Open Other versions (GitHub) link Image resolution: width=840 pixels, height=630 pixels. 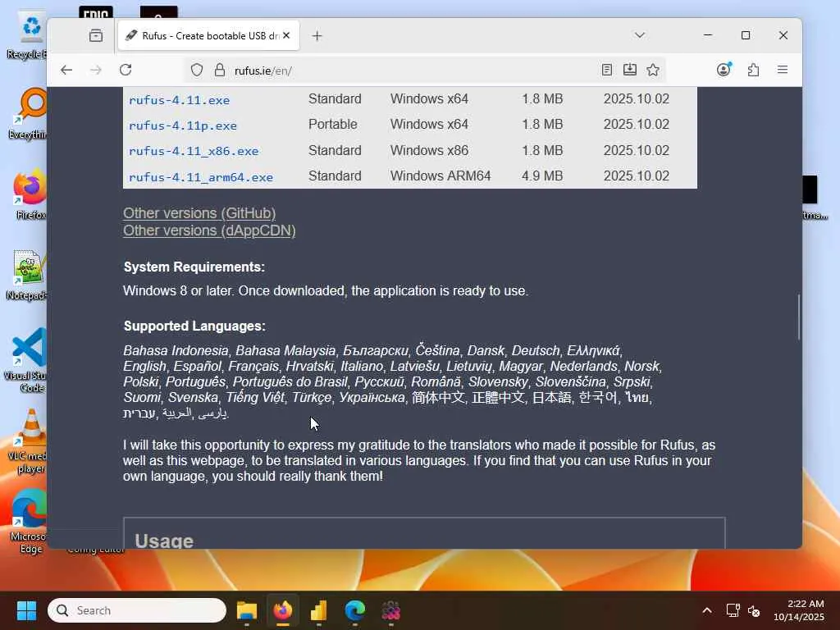click(x=199, y=213)
